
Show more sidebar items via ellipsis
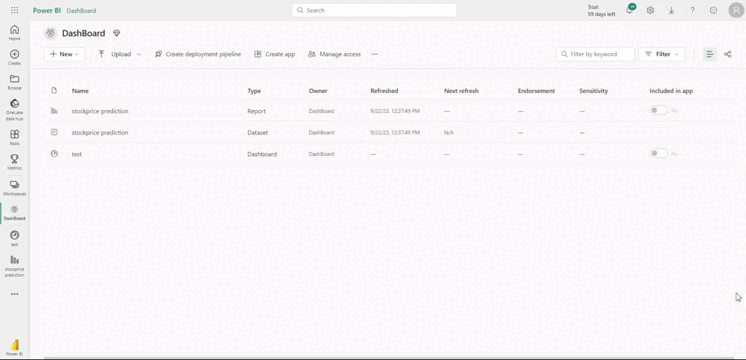(x=14, y=294)
